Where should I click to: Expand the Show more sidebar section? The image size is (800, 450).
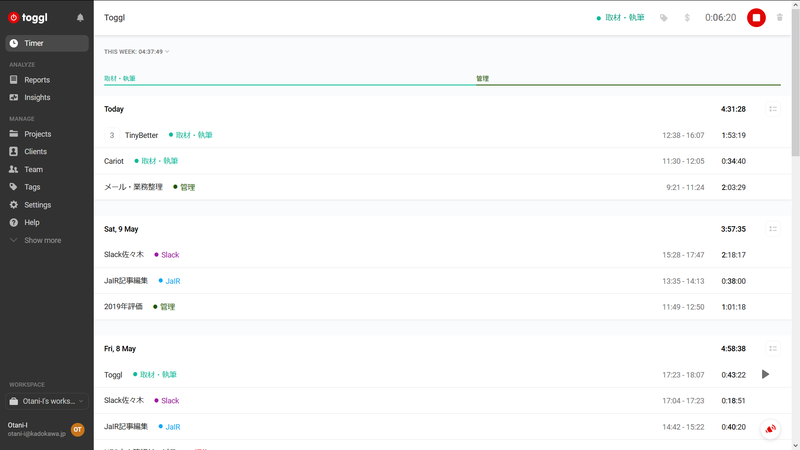42,240
